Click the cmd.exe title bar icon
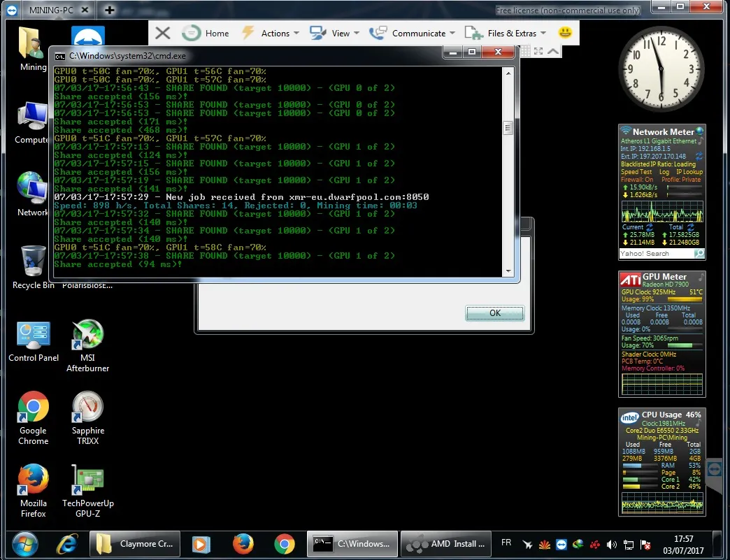Screen dimensions: 730x560 pyautogui.click(x=60, y=56)
